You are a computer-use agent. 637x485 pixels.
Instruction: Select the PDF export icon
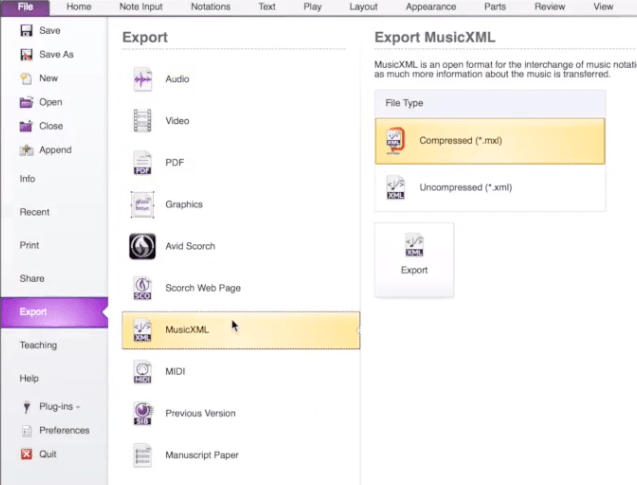tap(143, 162)
